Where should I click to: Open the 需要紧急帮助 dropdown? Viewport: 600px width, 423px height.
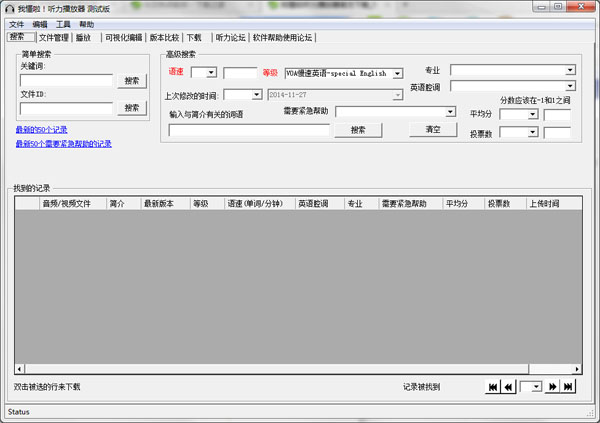(x=450, y=112)
